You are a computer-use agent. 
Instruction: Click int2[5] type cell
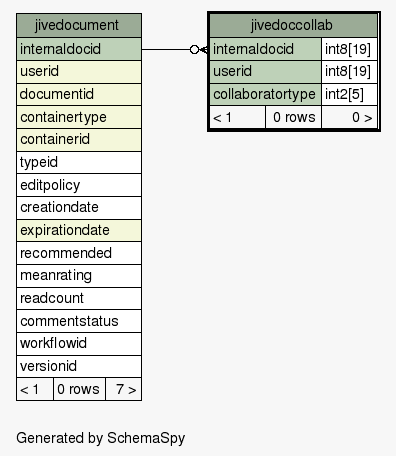point(349,94)
